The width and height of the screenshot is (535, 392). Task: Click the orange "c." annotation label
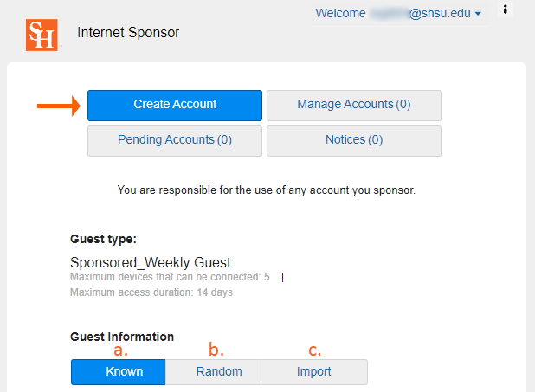pos(314,350)
